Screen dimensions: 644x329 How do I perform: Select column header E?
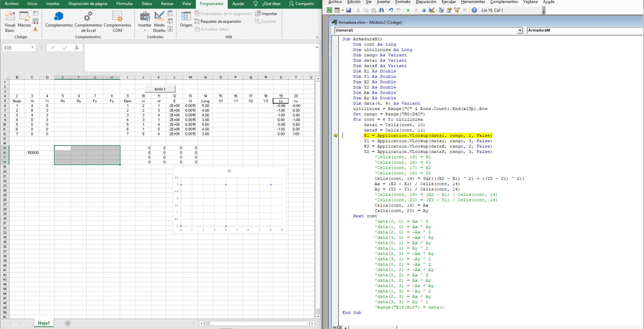(x=63, y=77)
